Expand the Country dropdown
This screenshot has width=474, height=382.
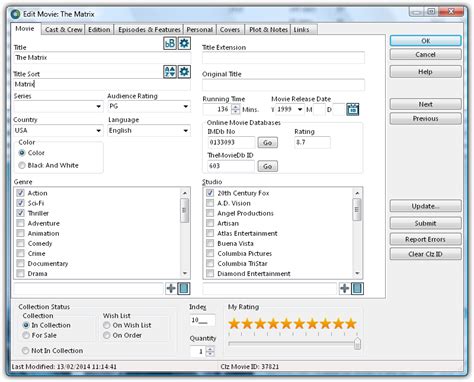pos(98,130)
